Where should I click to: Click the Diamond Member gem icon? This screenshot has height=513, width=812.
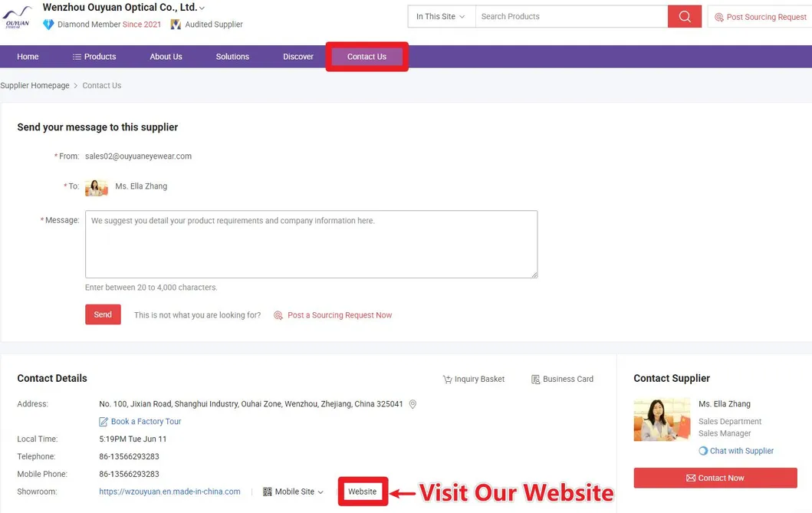click(x=48, y=25)
